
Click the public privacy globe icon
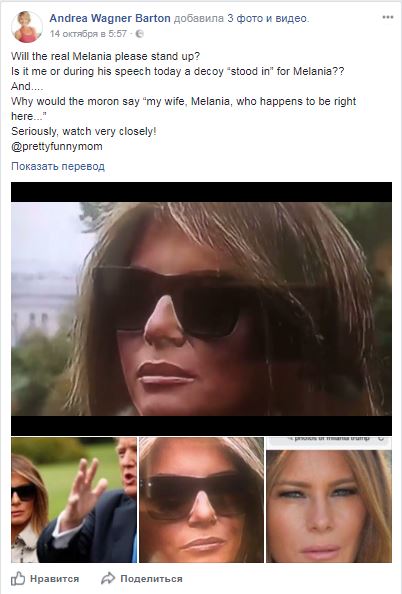[x=139, y=34]
